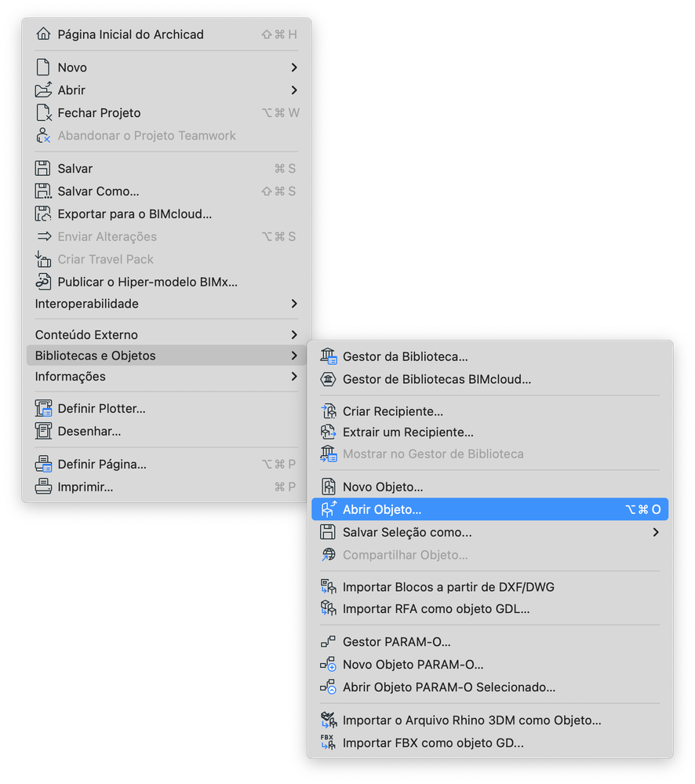Click the Abrir Objeto chair icon
The height and width of the screenshot is (784, 695).
pyautogui.click(x=329, y=509)
